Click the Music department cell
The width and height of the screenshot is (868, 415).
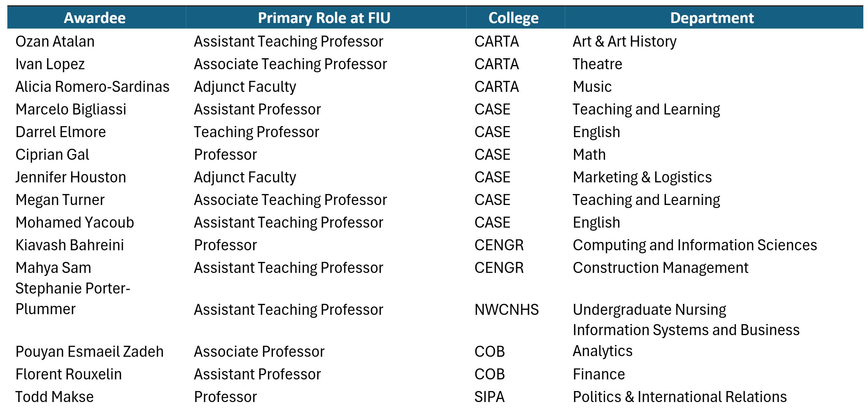coord(592,87)
